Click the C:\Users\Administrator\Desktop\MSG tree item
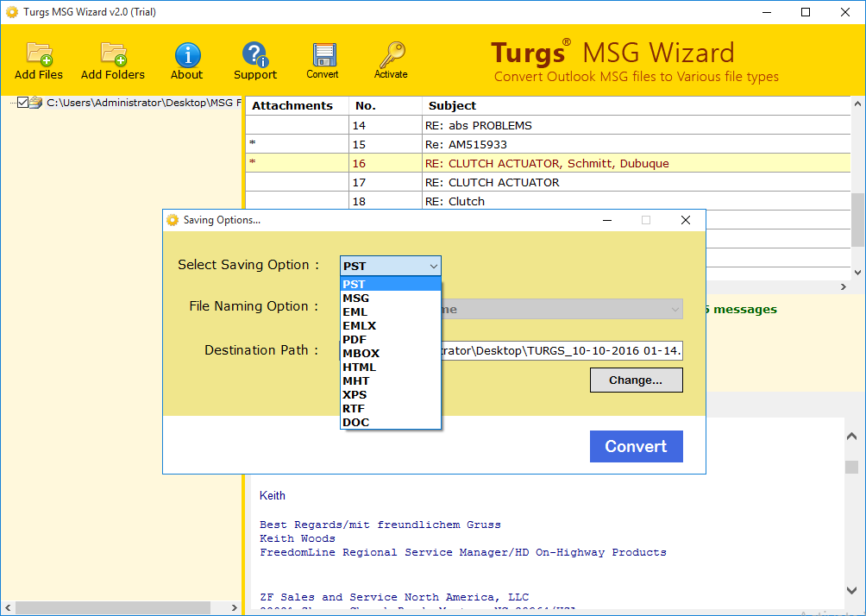The image size is (866, 616). (143, 102)
